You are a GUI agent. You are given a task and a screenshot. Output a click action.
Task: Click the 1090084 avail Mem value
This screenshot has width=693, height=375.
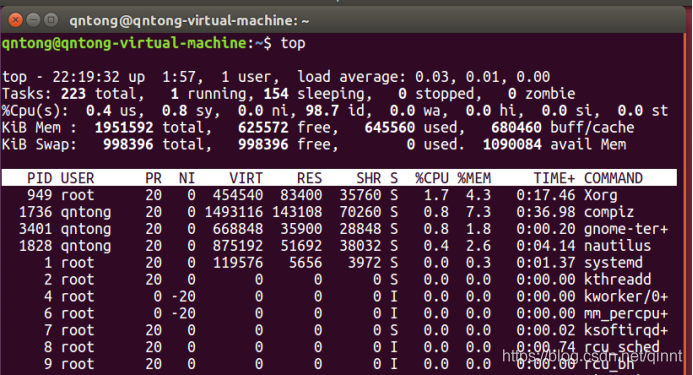(x=512, y=145)
